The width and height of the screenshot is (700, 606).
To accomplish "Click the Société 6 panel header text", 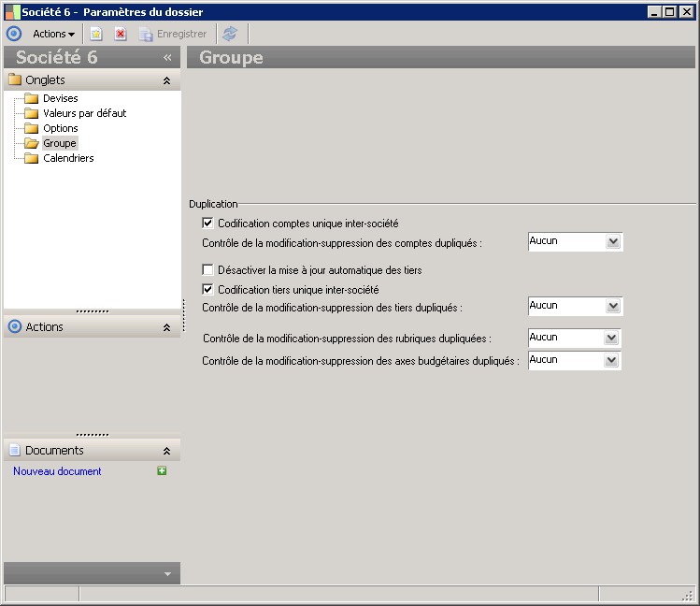I will (x=57, y=58).
